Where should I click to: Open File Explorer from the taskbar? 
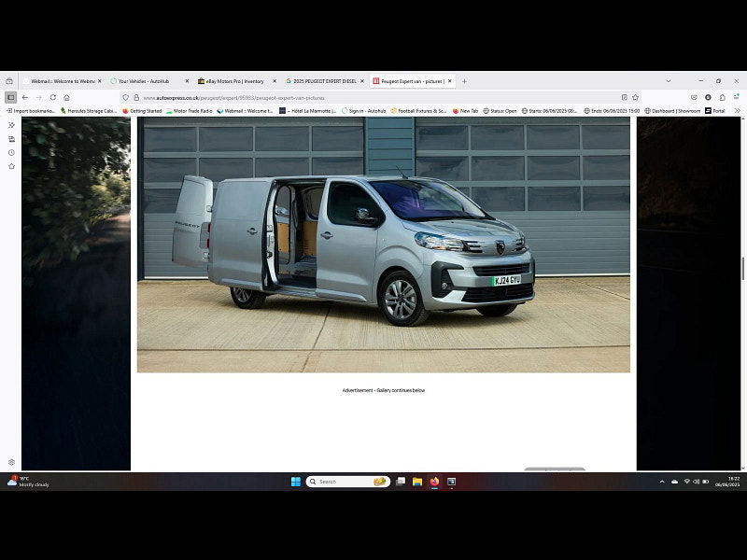tap(416, 482)
